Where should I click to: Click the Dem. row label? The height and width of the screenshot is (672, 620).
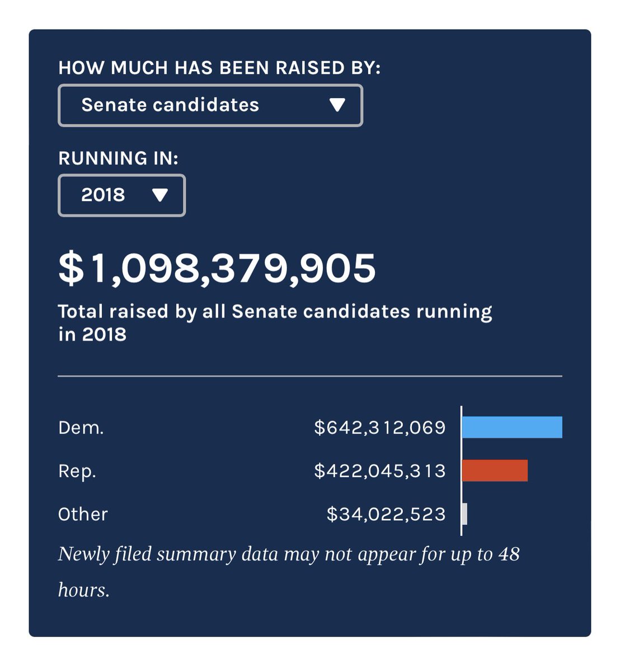81,428
